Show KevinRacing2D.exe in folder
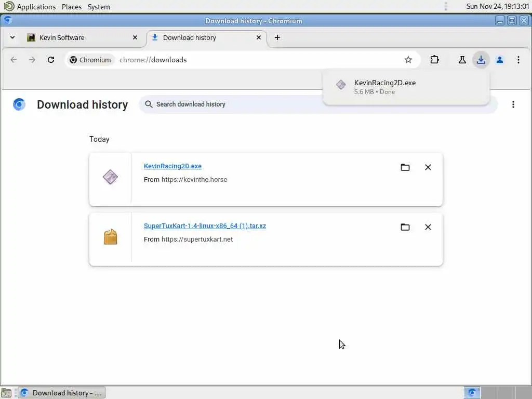The width and height of the screenshot is (532, 399). coord(405,167)
